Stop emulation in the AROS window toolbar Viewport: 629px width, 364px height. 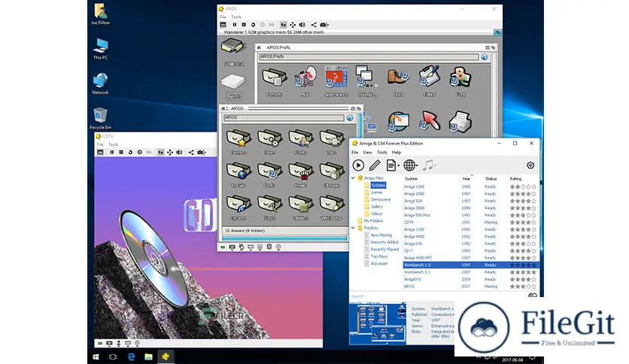pyautogui.click(x=244, y=25)
